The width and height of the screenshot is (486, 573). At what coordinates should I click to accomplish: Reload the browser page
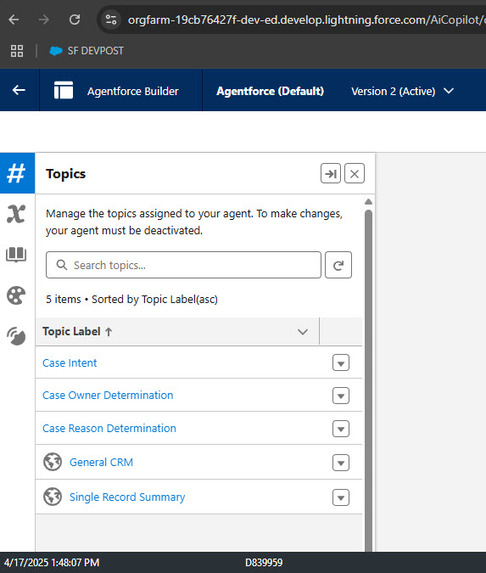75,19
